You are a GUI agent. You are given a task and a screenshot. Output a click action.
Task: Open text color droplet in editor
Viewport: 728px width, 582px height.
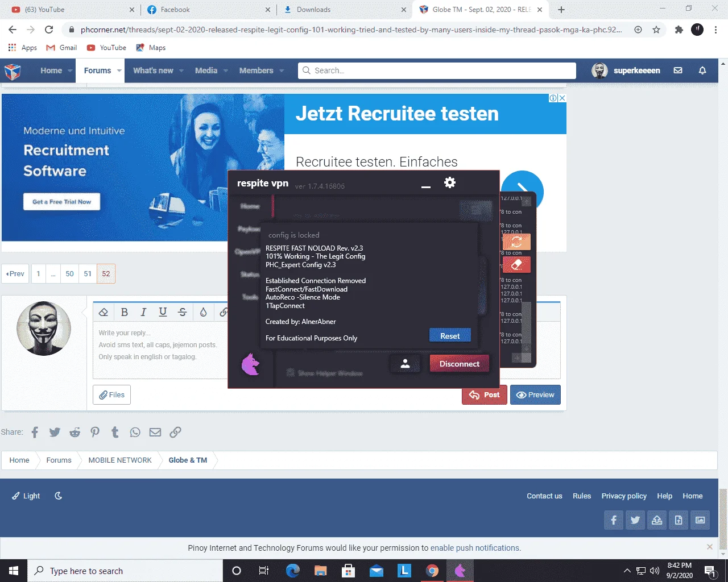pos(203,312)
